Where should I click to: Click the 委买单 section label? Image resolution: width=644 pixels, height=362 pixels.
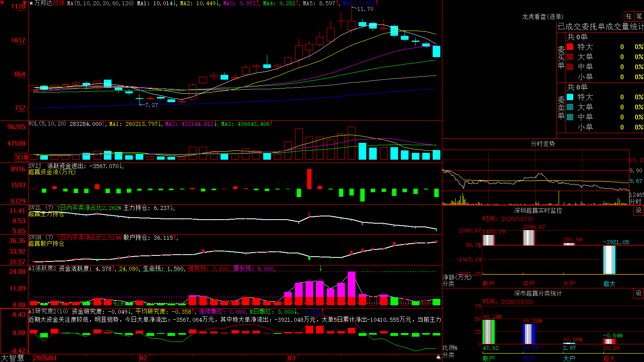561,58
